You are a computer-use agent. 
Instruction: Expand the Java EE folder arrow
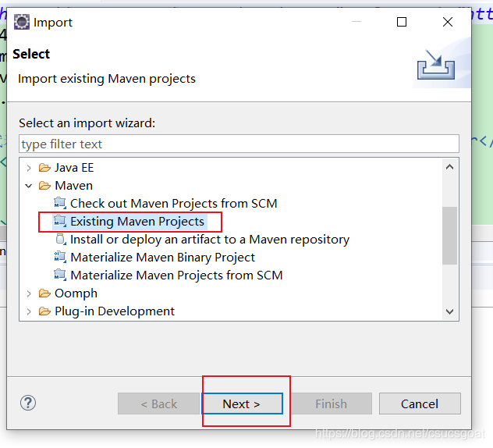point(29,168)
